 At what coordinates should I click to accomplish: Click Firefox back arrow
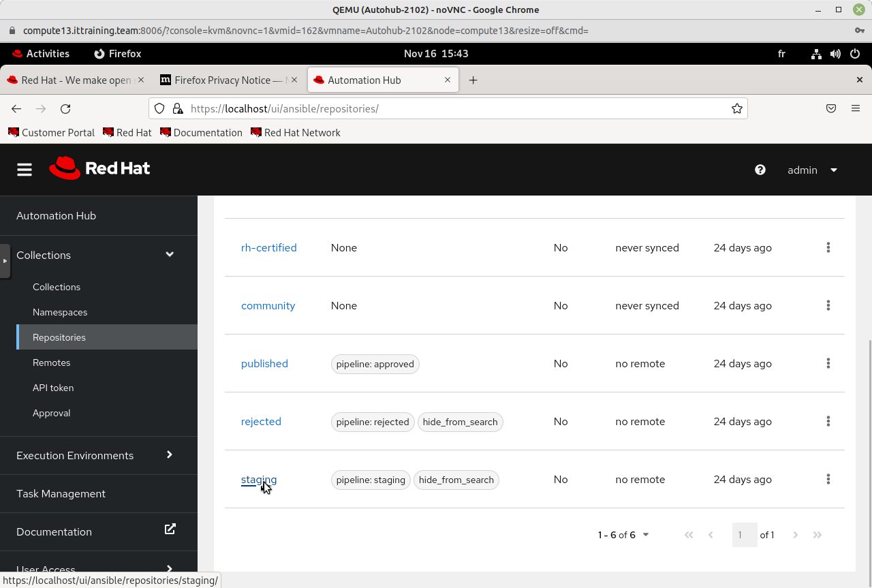[x=16, y=108]
